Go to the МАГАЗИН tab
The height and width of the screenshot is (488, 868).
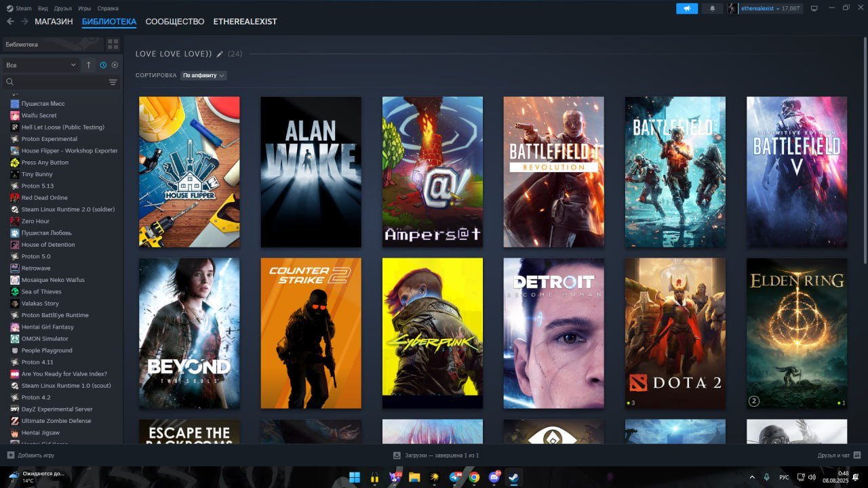point(54,22)
